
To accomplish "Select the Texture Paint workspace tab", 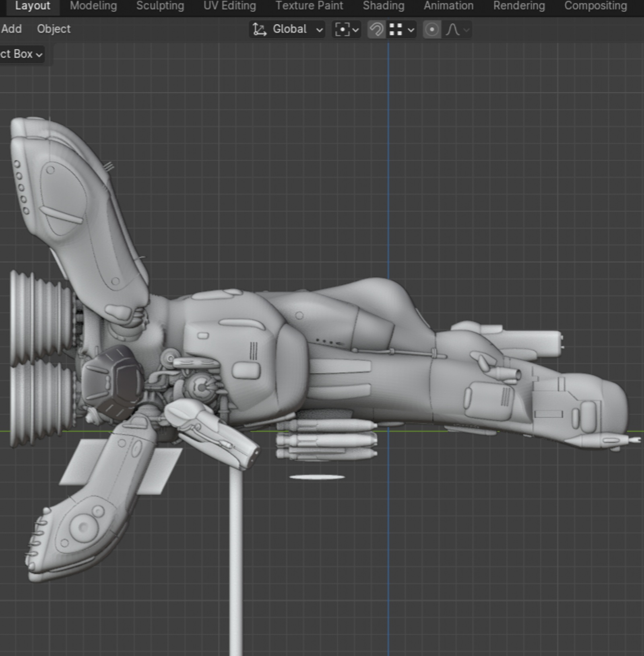I will (x=309, y=6).
